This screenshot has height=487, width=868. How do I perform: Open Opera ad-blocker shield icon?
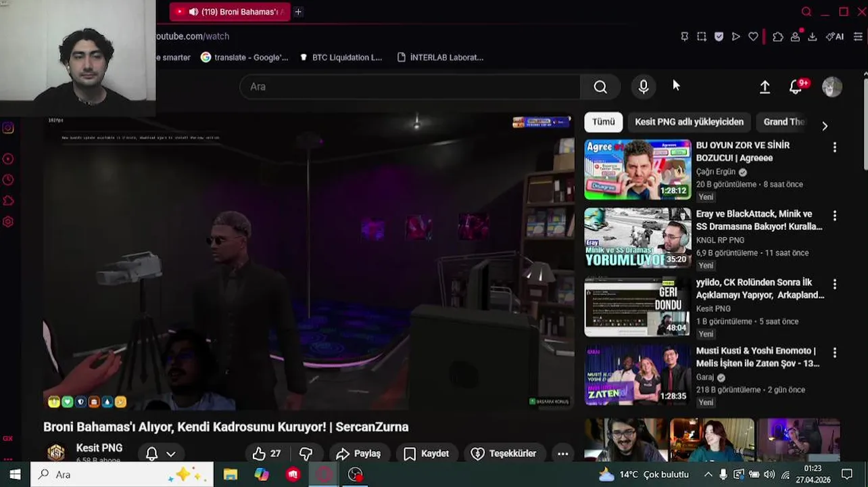click(x=719, y=37)
